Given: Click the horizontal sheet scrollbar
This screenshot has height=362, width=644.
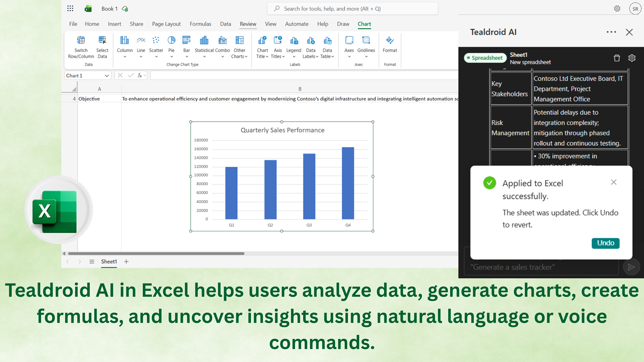Looking at the screenshot, I should point(156,254).
